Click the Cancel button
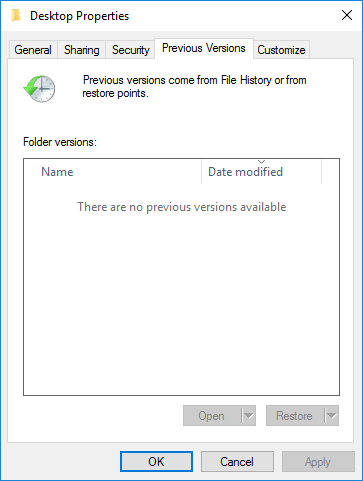This screenshot has height=481, width=363. [x=237, y=462]
